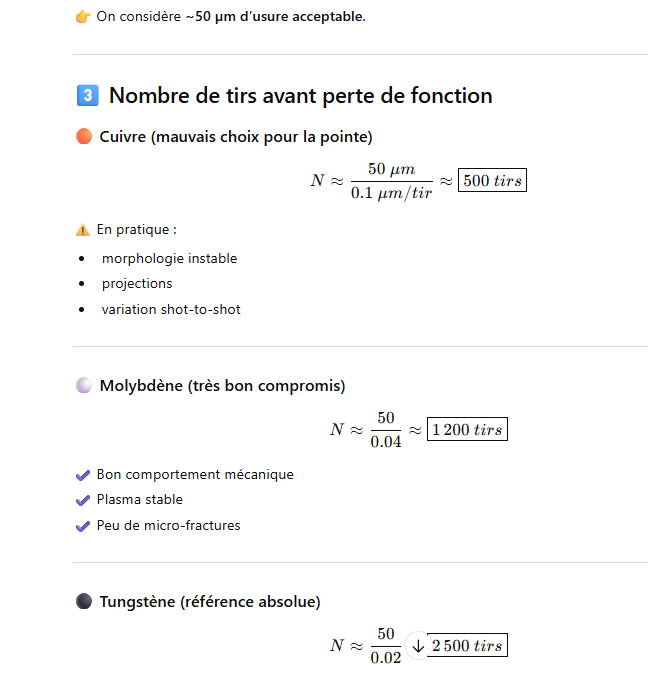The image size is (648, 680).
Task: Click the pointing hand emoji at top
Action: tap(83, 17)
